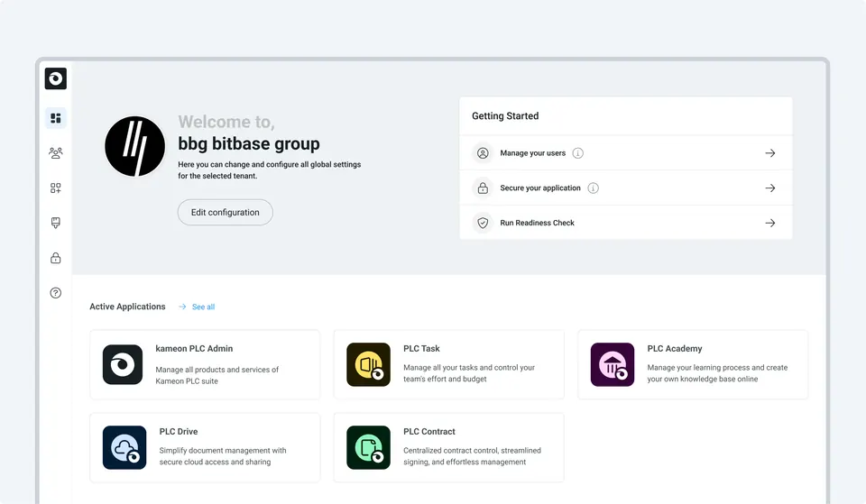Open the PLC Task card title
This screenshot has width=866, height=504.
(x=421, y=348)
